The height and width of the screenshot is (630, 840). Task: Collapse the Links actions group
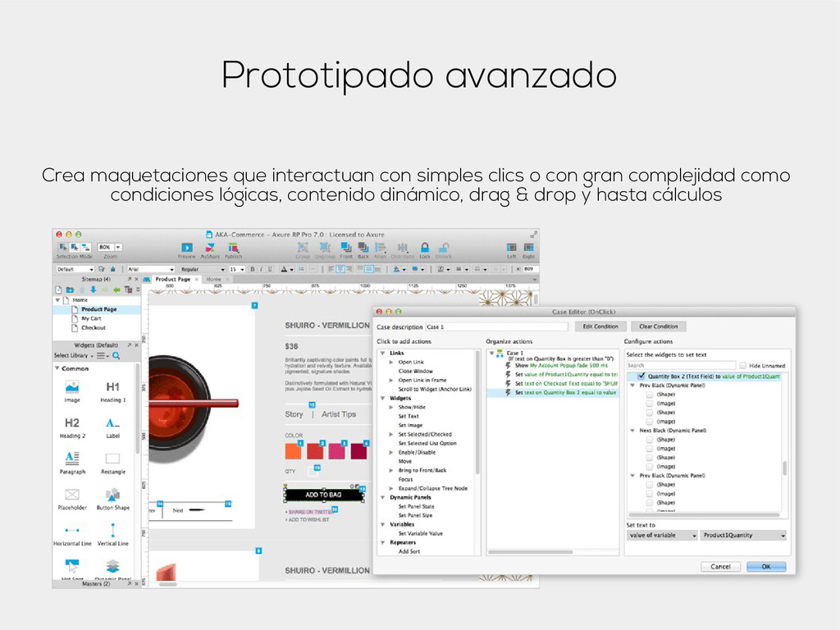point(382,353)
